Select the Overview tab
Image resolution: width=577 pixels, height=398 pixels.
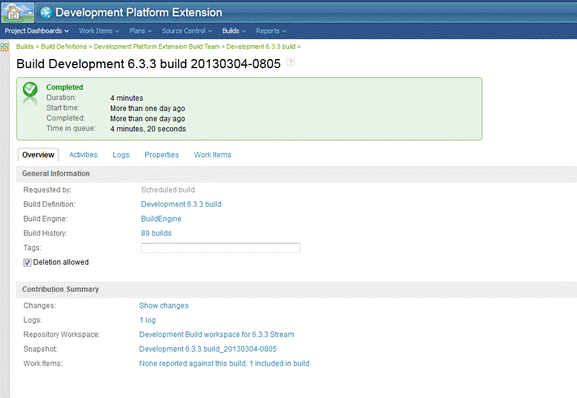[38, 155]
